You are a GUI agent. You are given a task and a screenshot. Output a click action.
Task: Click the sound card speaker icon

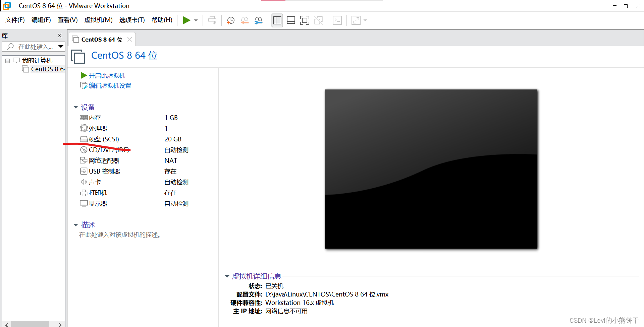[x=84, y=182]
